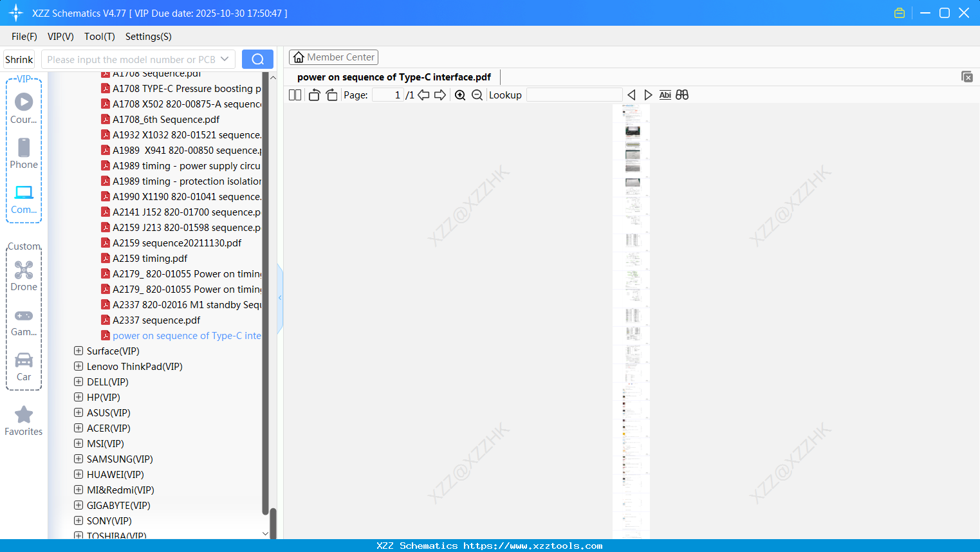
Task: Expand the ACER(VIP) folder
Action: 79,428
